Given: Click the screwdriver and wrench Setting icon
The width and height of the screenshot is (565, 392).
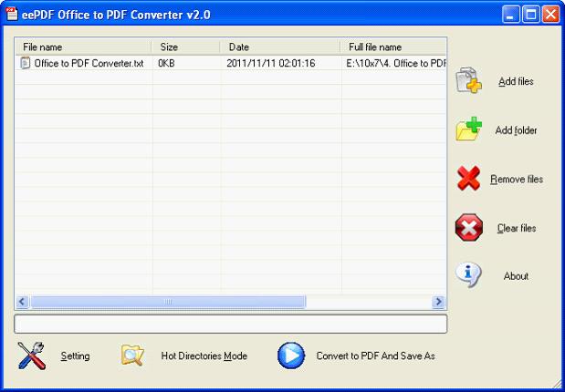Looking at the screenshot, I should pos(32,356).
